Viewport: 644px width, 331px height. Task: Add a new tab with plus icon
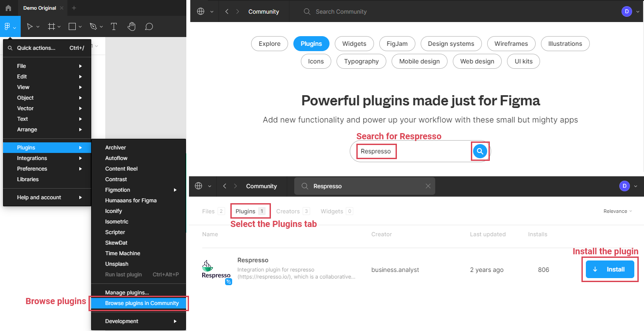pos(74,8)
